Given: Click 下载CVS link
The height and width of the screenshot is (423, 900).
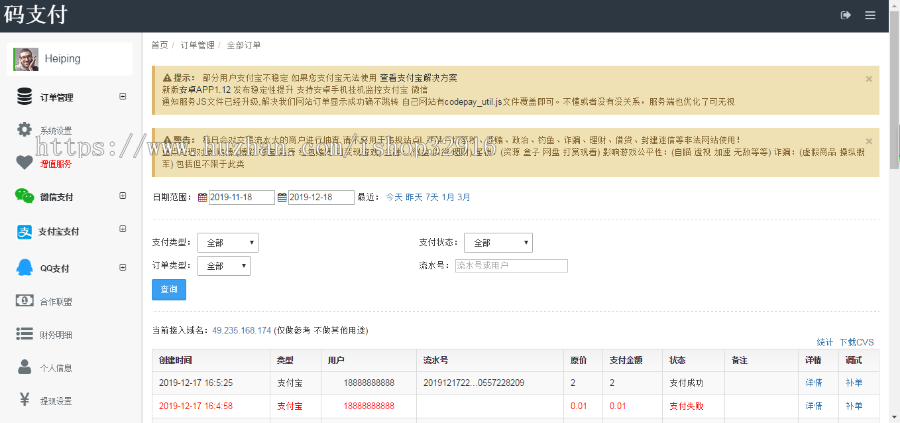Looking at the screenshot, I should [857, 342].
